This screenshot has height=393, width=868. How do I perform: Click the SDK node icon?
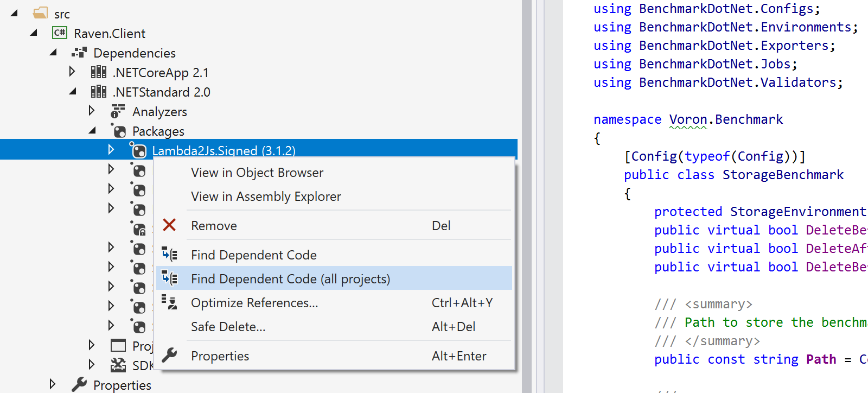(118, 365)
